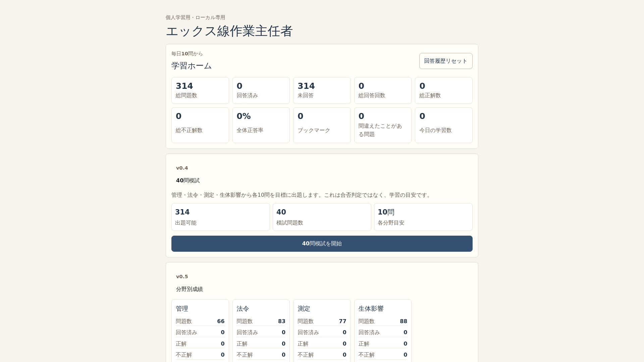Click 不正解 row in 測定 card
The height and width of the screenshot is (362, 644).
click(x=322, y=355)
